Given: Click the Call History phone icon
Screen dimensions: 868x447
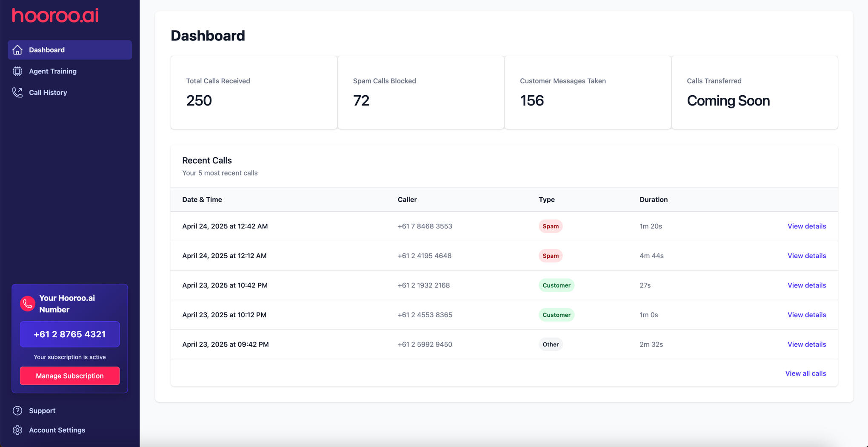Looking at the screenshot, I should point(17,92).
